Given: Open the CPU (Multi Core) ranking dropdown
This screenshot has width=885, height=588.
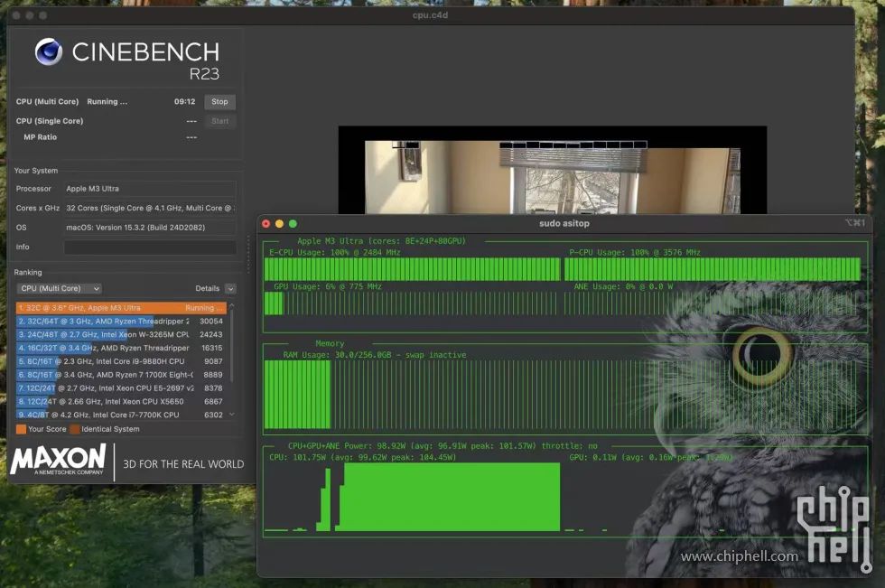Looking at the screenshot, I should pyautogui.click(x=59, y=288).
